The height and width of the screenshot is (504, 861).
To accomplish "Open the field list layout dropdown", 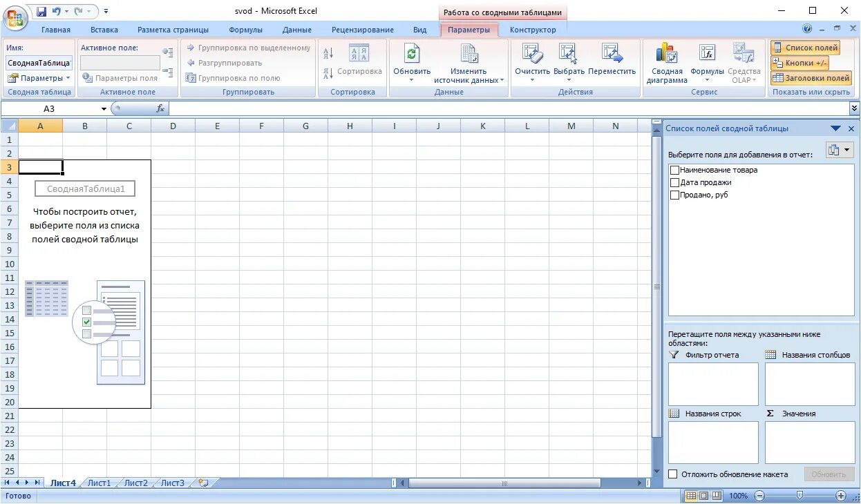I will point(840,151).
